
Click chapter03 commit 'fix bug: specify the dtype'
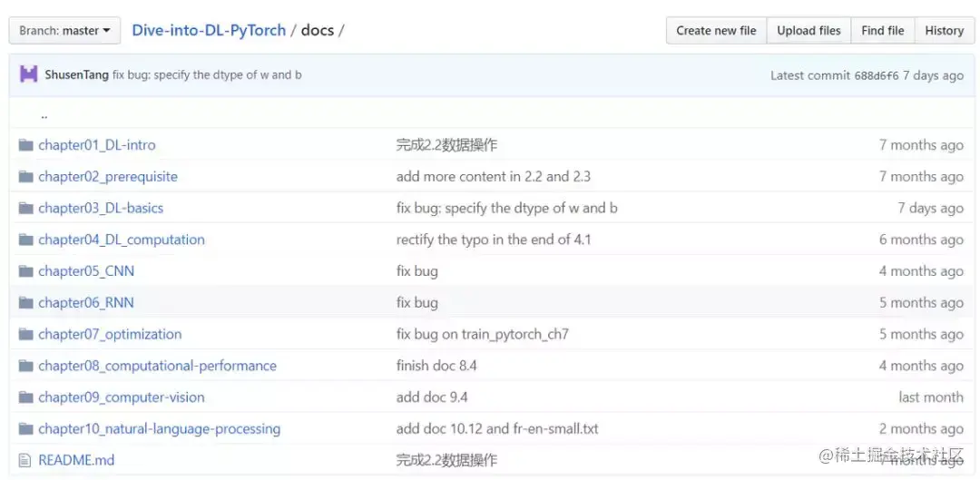(x=507, y=208)
